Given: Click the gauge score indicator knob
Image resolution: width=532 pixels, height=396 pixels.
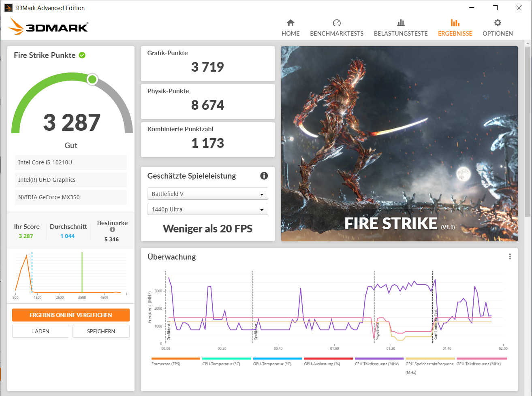Looking at the screenshot, I should click(x=92, y=79).
